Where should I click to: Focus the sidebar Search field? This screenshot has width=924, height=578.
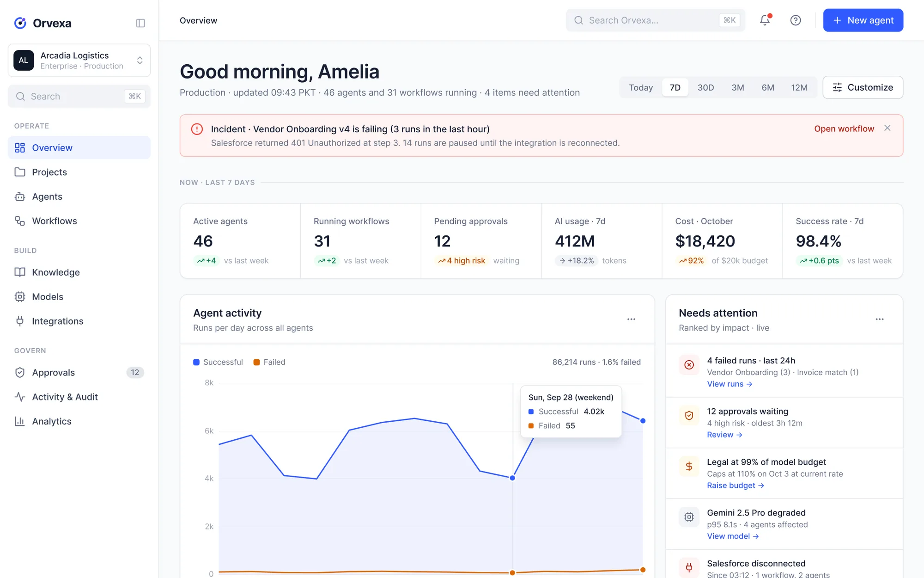click(79, 96)
